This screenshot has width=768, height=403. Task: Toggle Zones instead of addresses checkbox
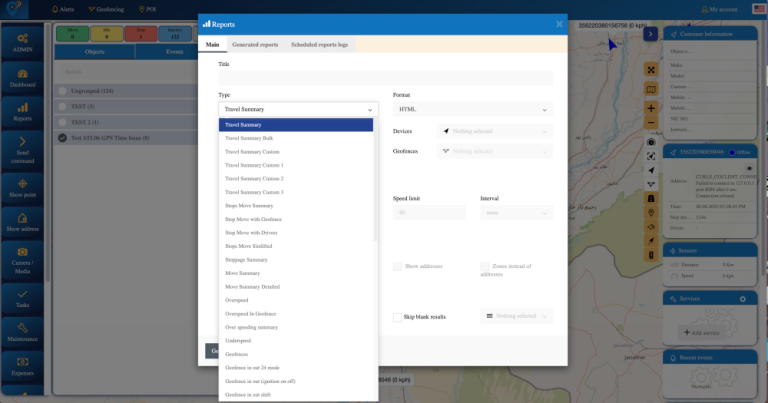point(485,267)
